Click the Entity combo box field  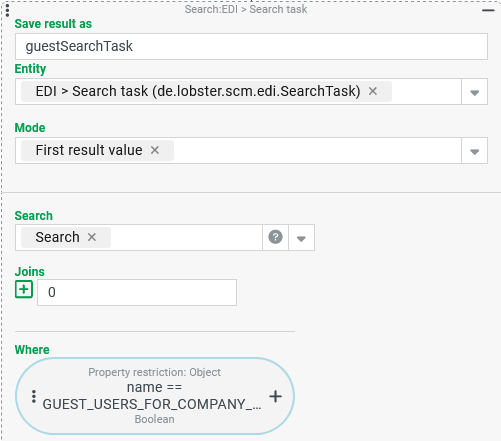pos(238,92)
